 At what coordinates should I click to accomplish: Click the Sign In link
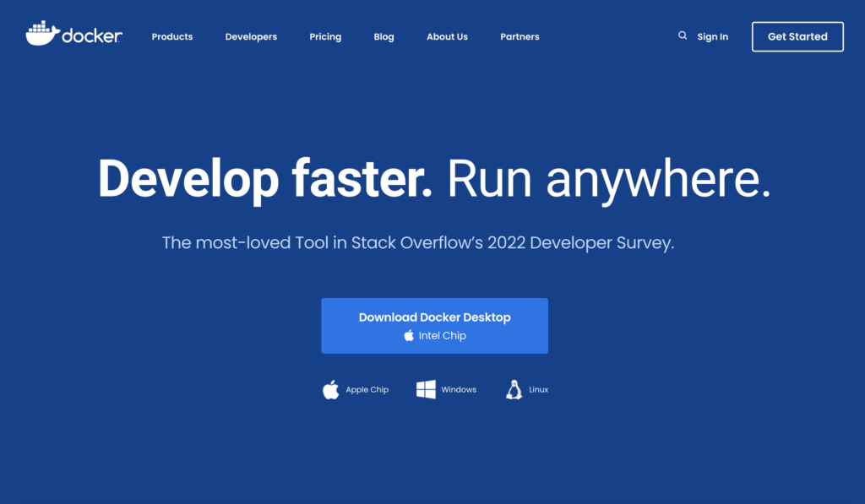tap(712, 37)
